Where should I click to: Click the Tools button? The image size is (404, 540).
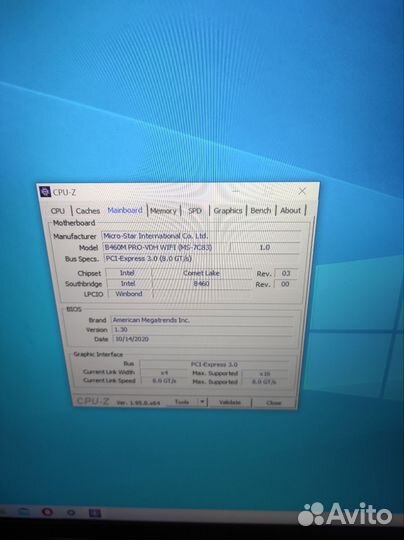point(183,402)
